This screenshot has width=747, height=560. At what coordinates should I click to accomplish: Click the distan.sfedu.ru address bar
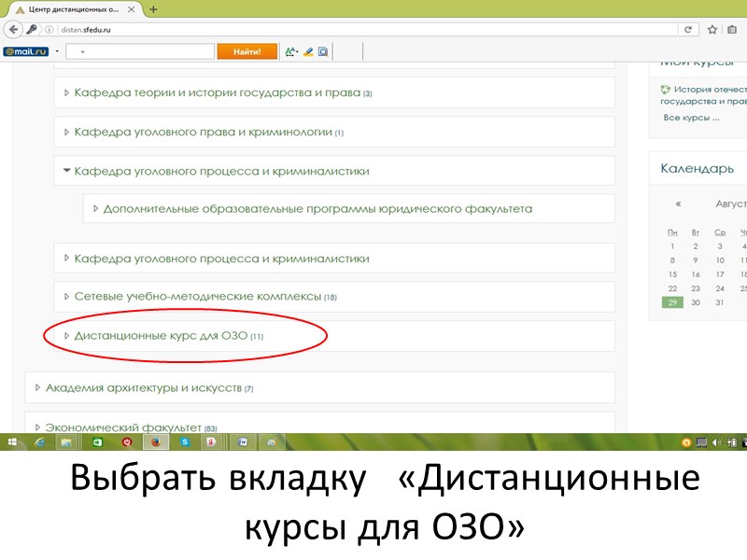(x=367, y=30)
